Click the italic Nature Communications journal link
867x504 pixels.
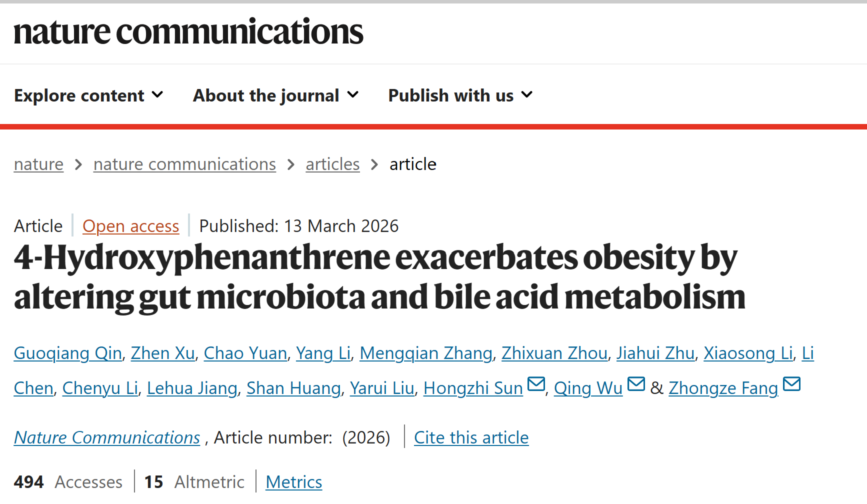coord(106,437)
